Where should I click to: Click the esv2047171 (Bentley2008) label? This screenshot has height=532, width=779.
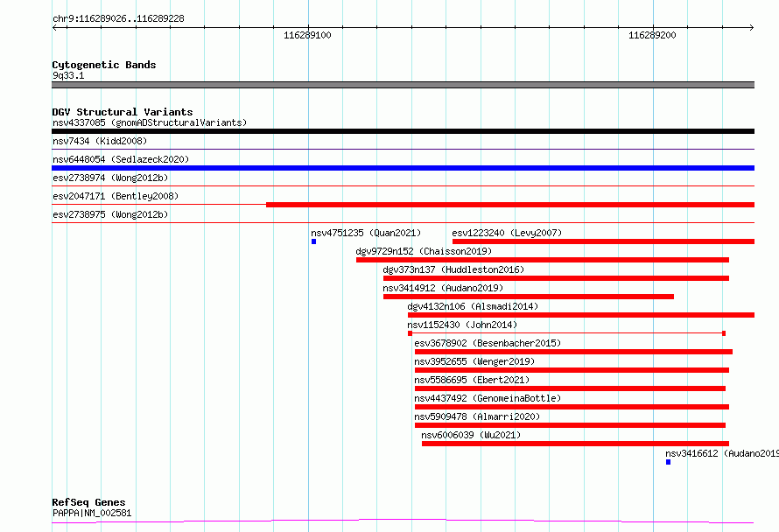coord(116,196)
